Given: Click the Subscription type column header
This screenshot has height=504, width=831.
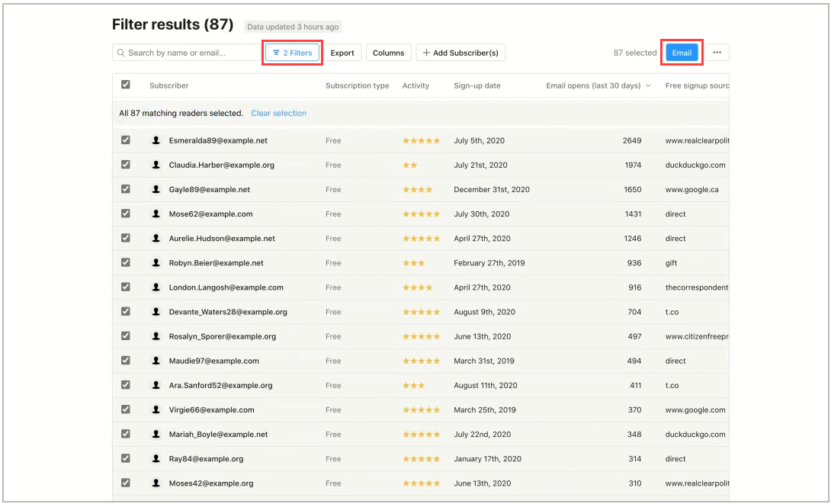Looking at the screenshot, I should click(x=357, y=85).
